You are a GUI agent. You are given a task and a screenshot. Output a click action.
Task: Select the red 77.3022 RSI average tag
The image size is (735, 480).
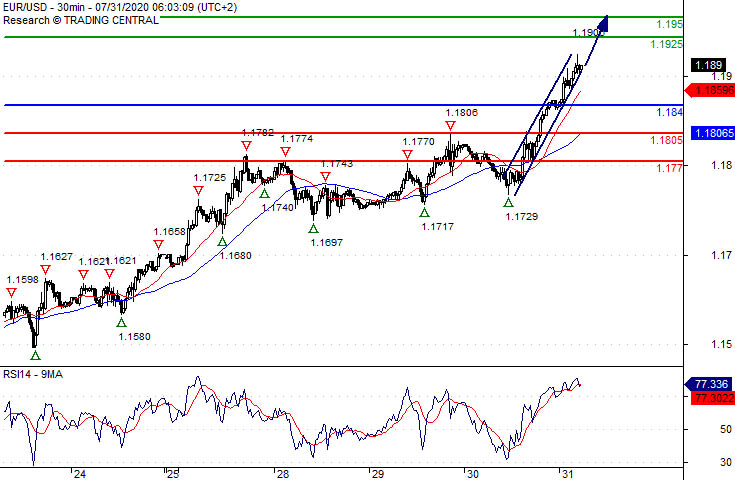[x=713, y=398]
